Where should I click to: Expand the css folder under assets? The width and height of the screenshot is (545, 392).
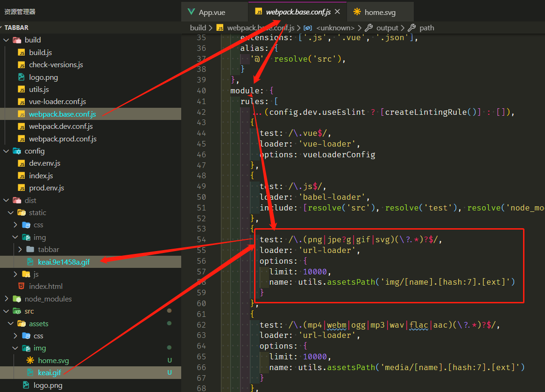point(15,336)
